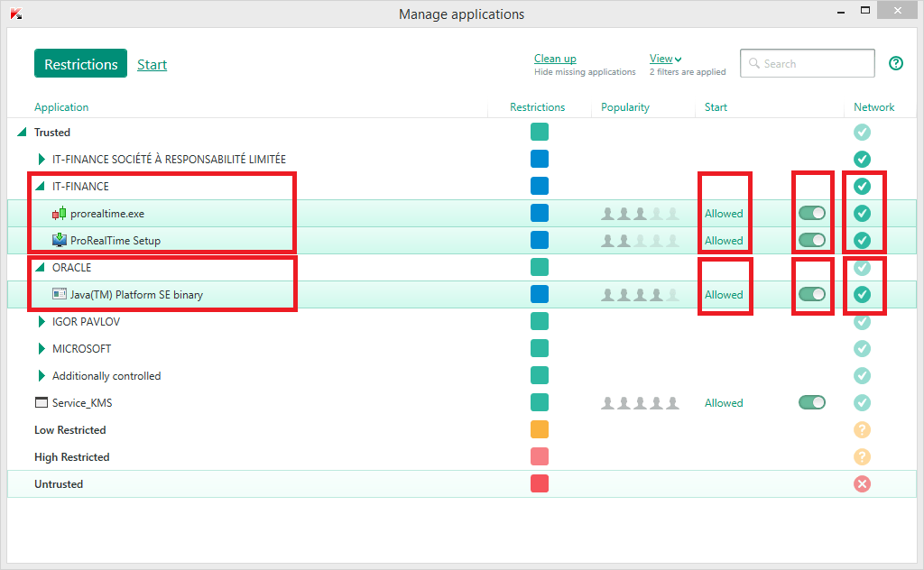Expand the MICROSOFT group
924x570 pixels.
42,349
